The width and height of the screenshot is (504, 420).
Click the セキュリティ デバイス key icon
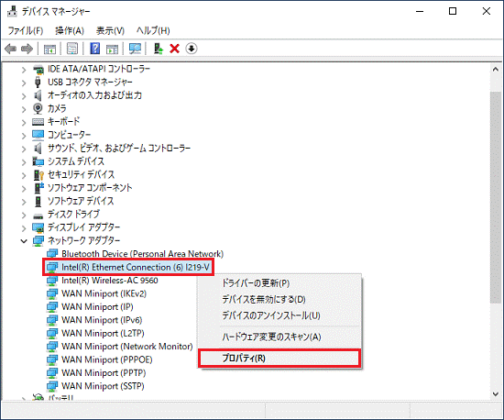click(x=38, y=174)
